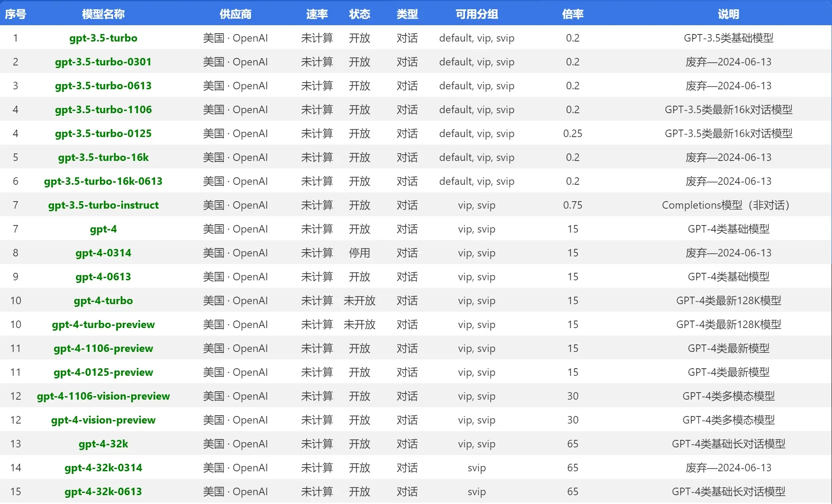Click 开放 status in gpt-4-32k-0613 row
Viewport: 832px width, 504px height.
(359, 492)
